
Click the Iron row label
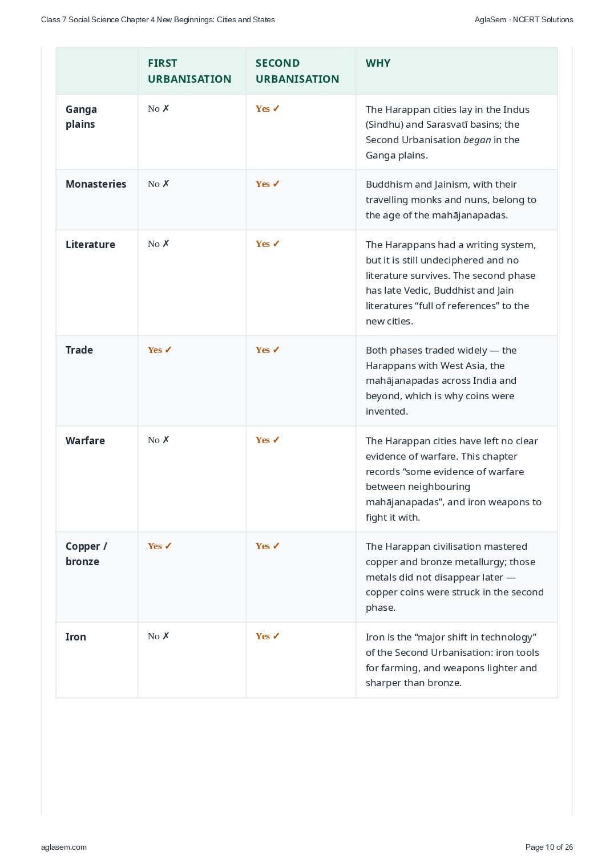click(76, 637)
